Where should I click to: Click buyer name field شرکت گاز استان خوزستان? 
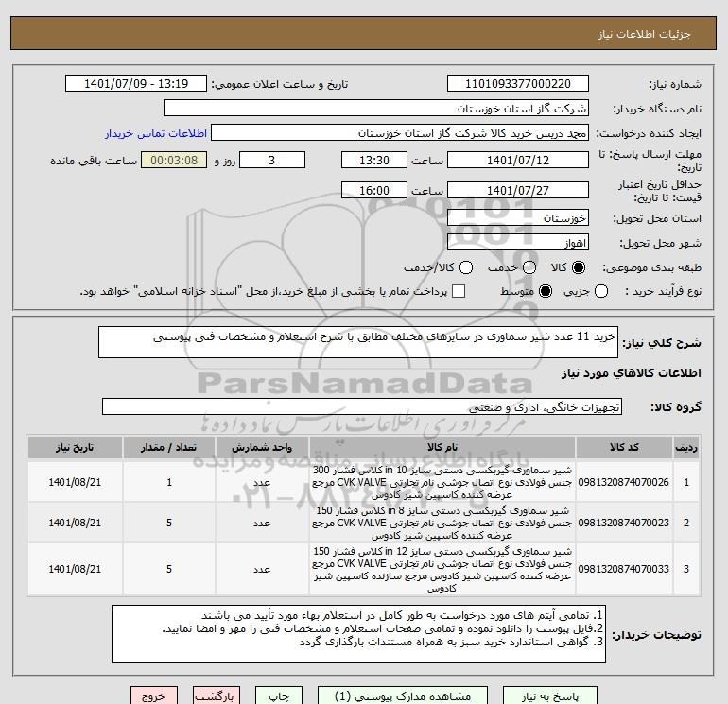(376, 109)
